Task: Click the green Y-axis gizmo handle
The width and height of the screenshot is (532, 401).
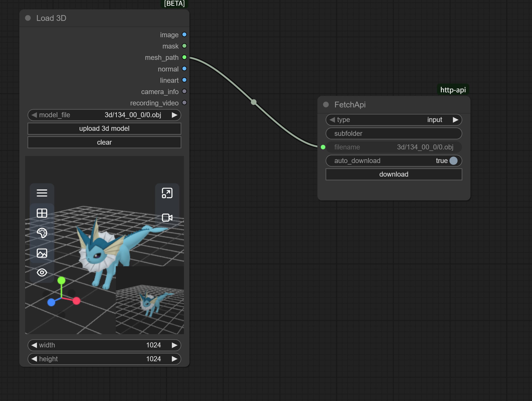Action: 61,280
